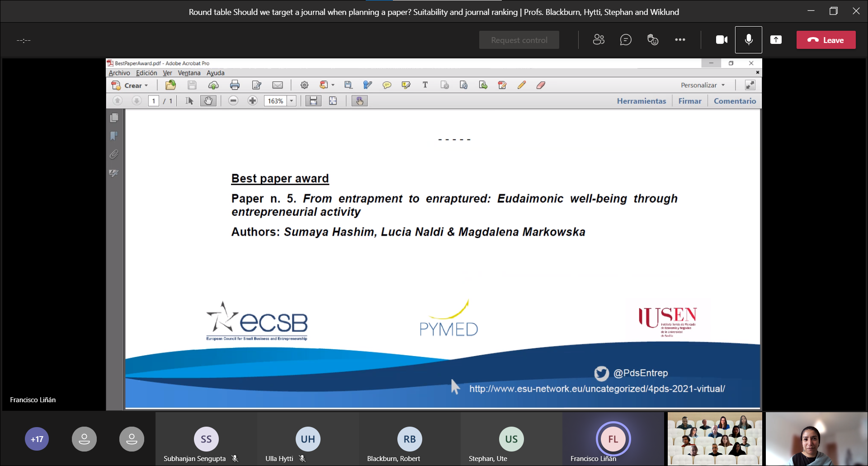Open the meeting chat
This screenshot has height=466, width=868.
(626, 40)
